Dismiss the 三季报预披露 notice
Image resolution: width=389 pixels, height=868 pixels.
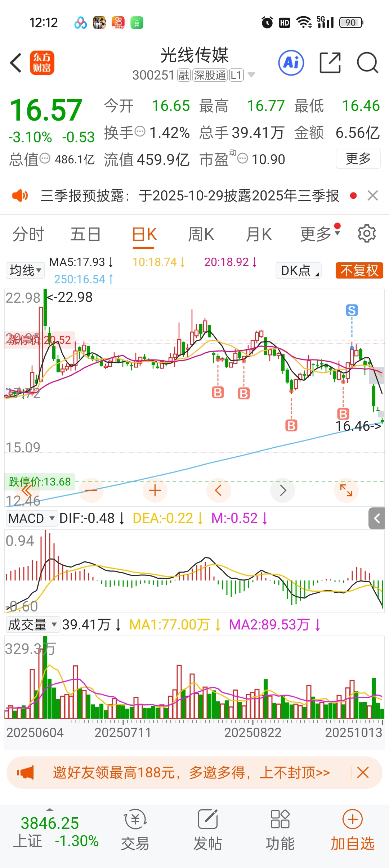coord(373,196)
